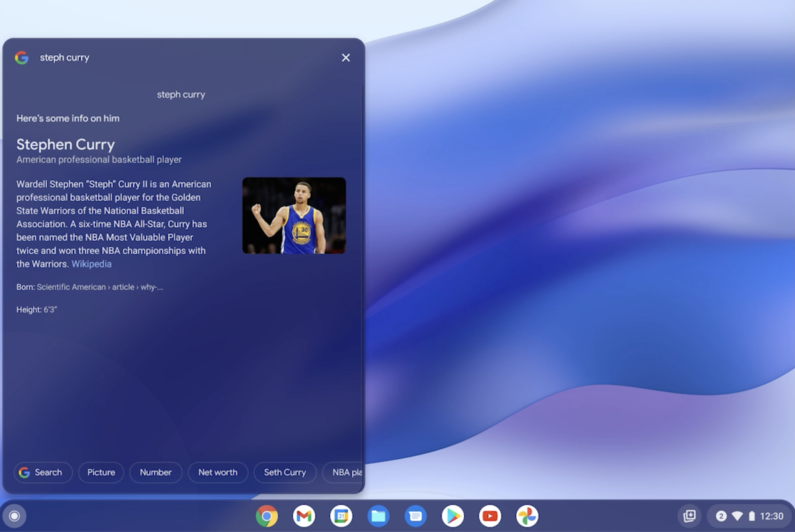Open Chrome from the shelf
Image resolution: width=795 pixels, height=532 pixels.
point(267,515)
